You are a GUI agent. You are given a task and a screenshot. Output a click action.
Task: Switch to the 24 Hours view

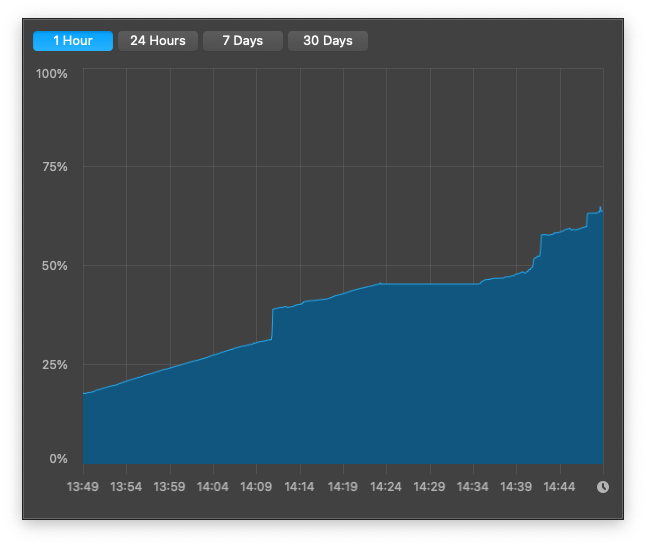click(x=158, y=41)
